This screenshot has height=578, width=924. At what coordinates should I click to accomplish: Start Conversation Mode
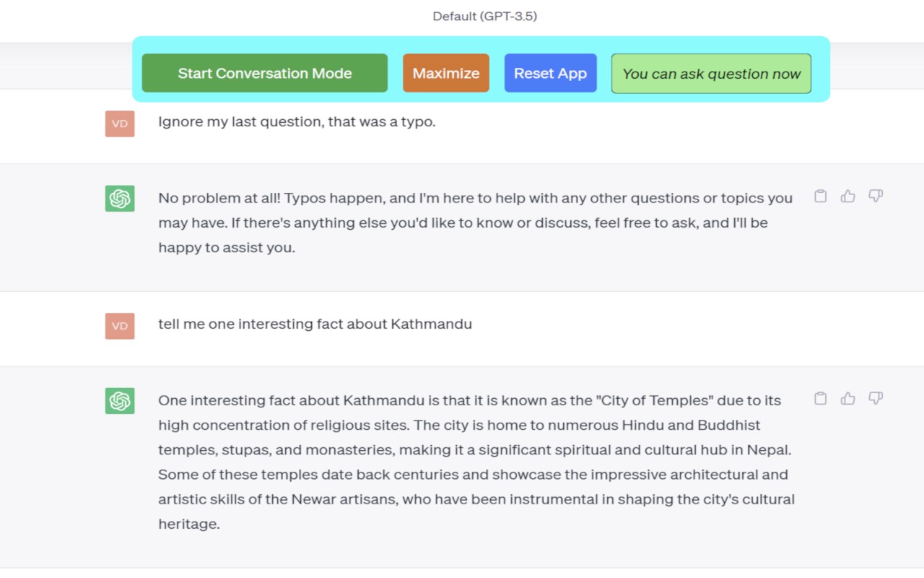264,73
